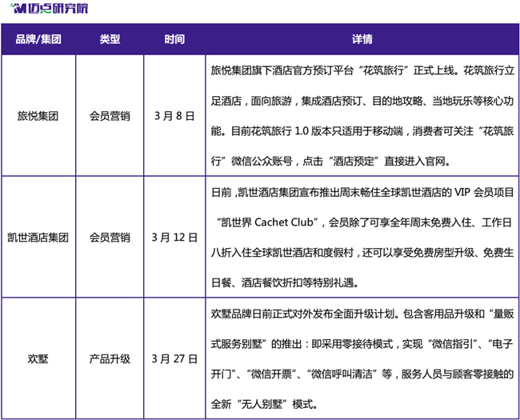Click the 3月27日 date cell
Screen dimensions: 520x420
coord(174,358)
